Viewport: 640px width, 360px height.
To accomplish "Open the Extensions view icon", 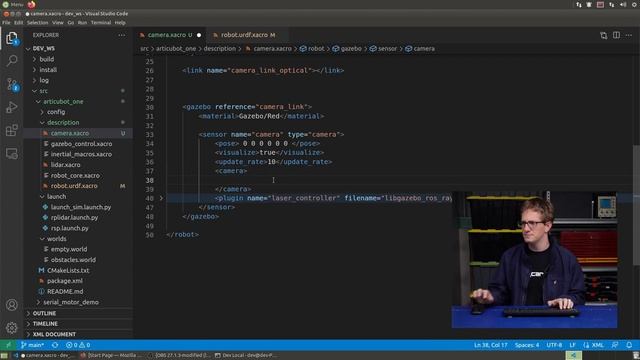I will 12,130.
